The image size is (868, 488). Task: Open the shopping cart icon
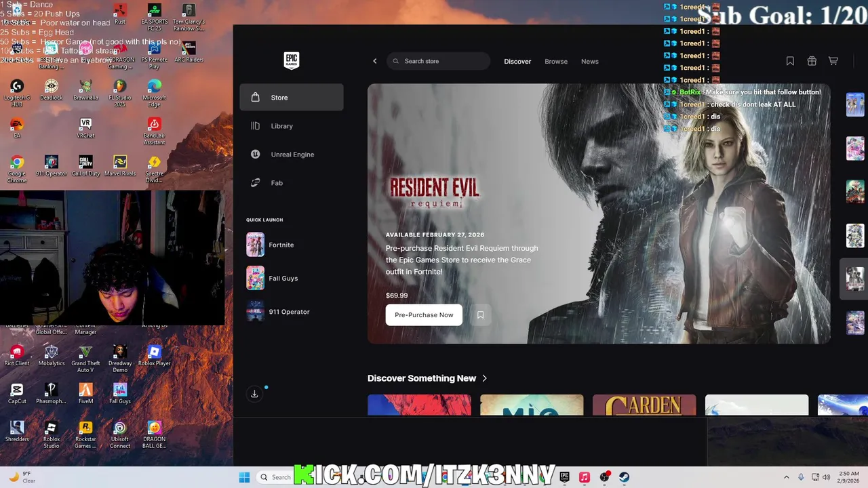833,61
